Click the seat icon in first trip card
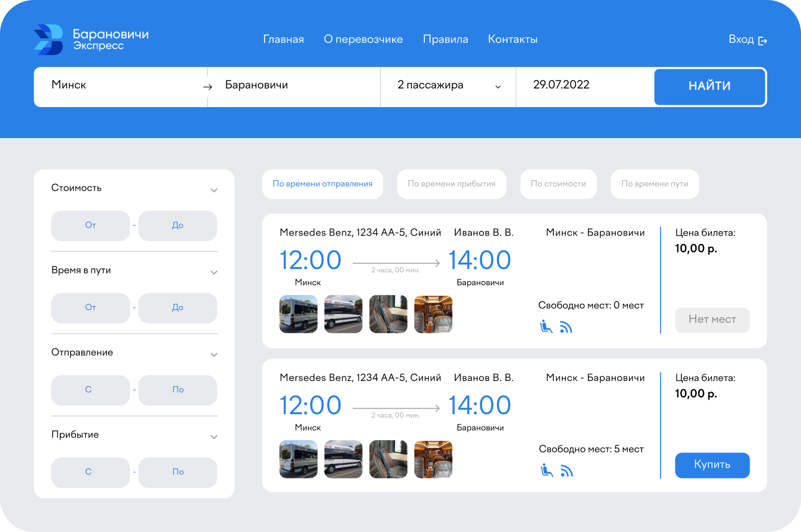Image resolution: width=801 pixels, height=532 pixels. point(546,326)
